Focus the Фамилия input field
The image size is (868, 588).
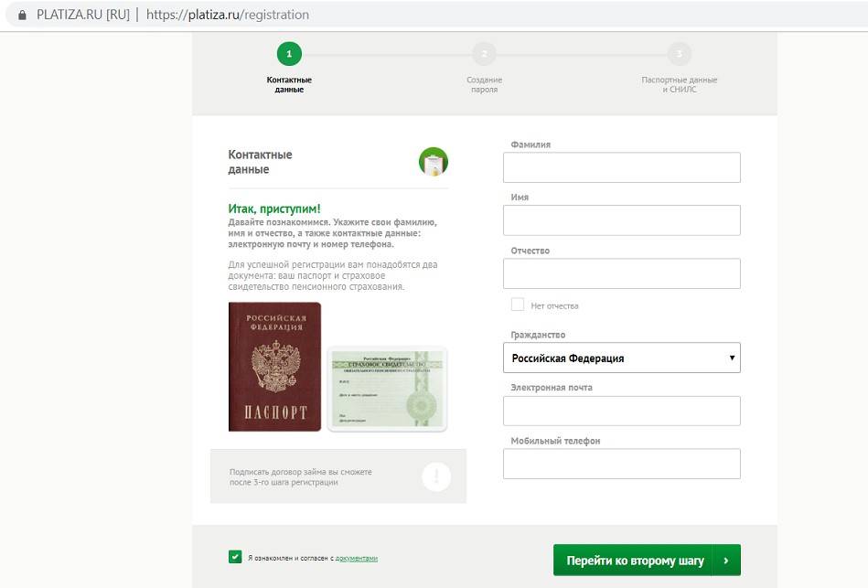(x=621, y=167)
